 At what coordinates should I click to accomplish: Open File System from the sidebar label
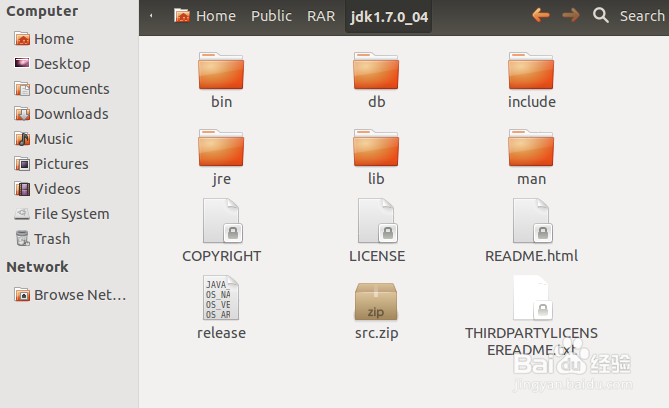pyautogui.click(x=72, y=214)
